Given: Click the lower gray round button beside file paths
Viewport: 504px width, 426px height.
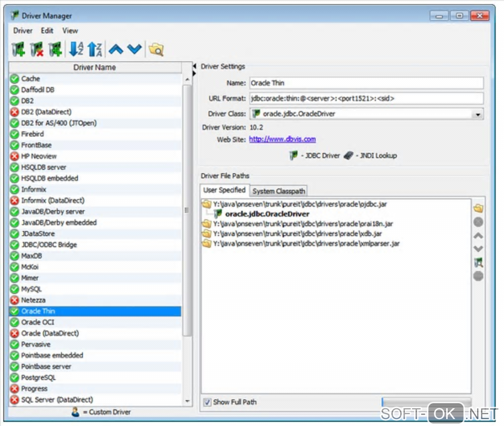Looking at the screenshot, I should pos(478,276).
